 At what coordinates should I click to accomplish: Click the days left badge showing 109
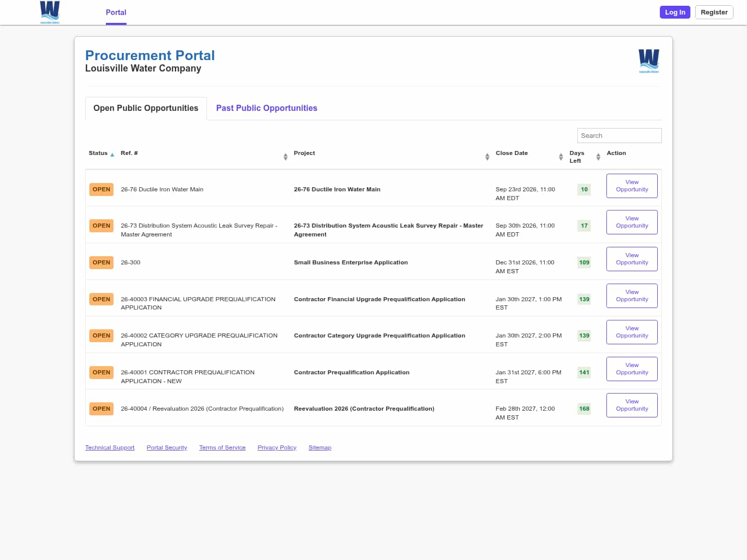pos(584,262)
